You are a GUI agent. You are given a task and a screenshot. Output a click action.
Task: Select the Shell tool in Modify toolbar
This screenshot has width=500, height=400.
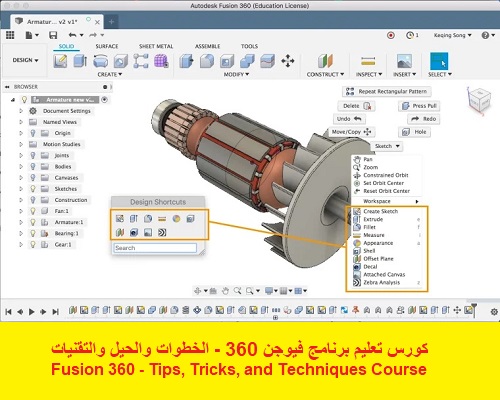point(227,61)
